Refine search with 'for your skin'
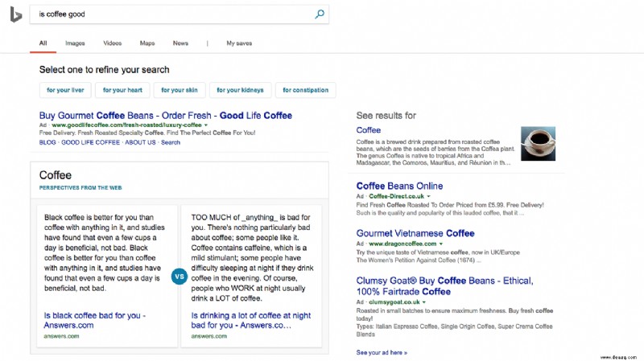This screenshot has height=361, width=644. point(179,90)
